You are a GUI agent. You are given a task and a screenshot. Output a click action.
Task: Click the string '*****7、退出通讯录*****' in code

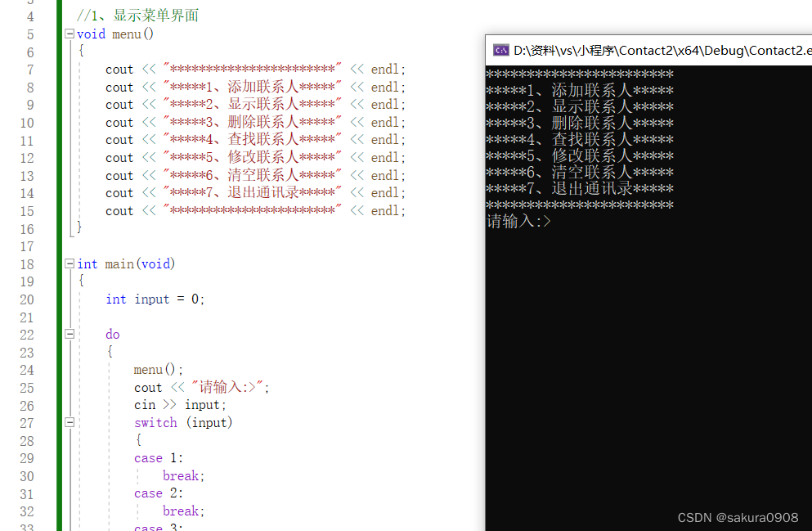(252, 193)
